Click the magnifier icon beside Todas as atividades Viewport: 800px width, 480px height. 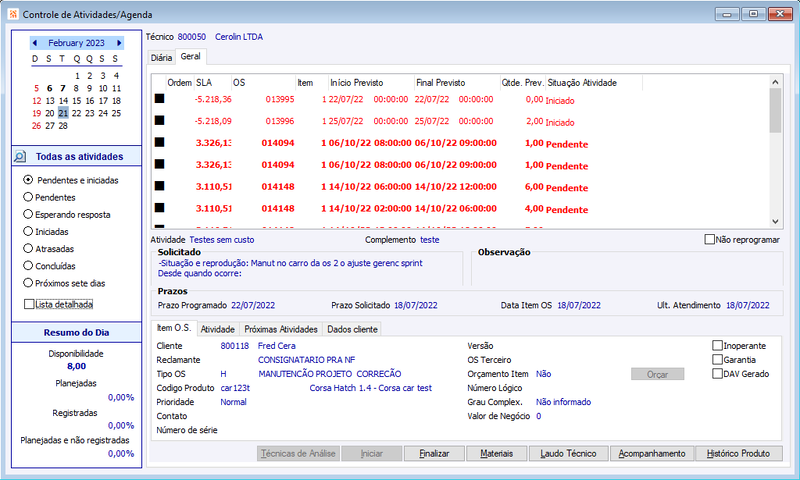20,157
